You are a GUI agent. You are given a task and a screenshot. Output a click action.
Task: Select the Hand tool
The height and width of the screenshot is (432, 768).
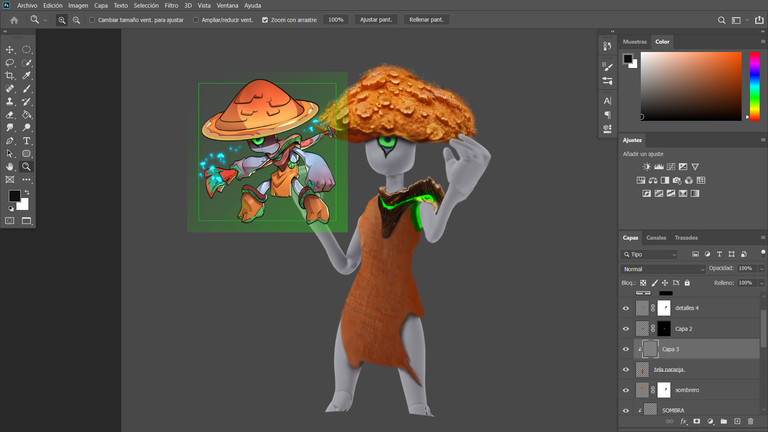coord(9,167)
